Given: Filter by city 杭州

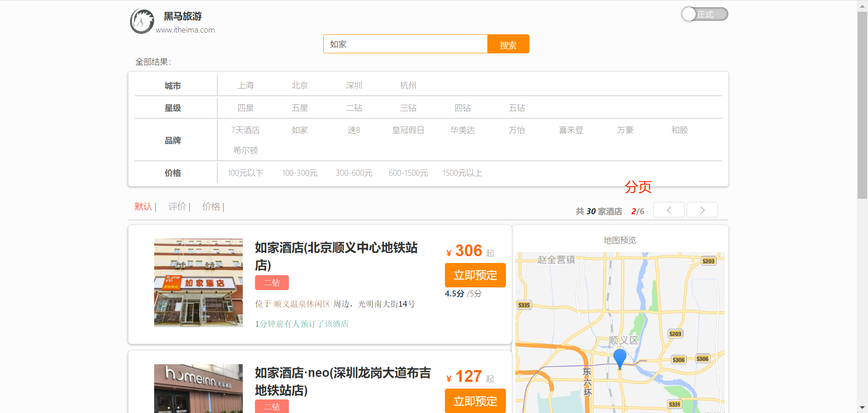Looking at the screenshot, I should pyautogui.click(x=408, y=85).
